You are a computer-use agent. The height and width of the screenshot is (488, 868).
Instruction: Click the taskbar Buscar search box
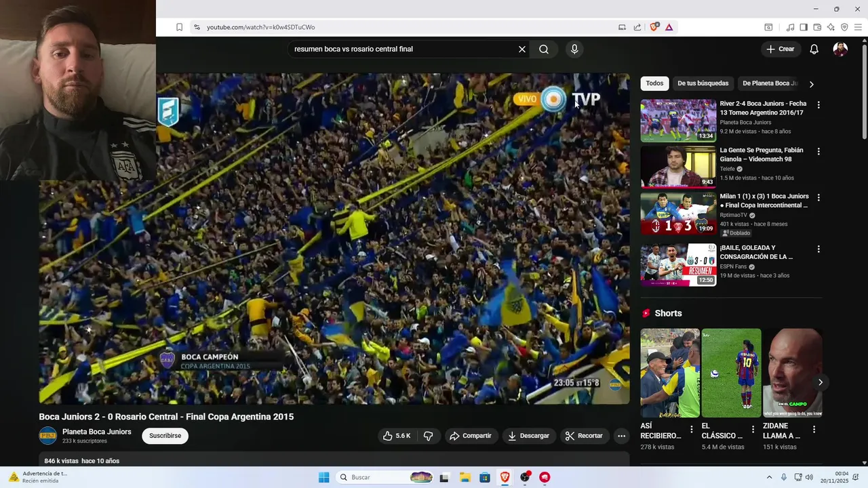coord(385,477)
